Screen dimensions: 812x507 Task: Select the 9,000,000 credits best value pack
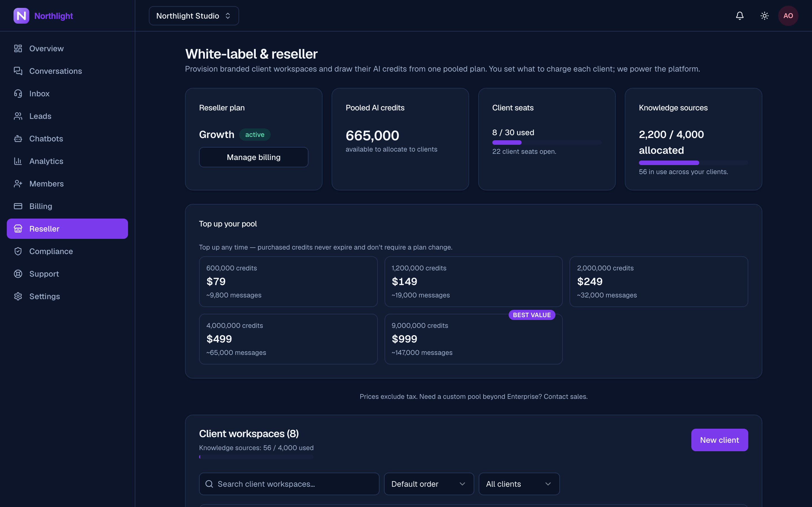pos(473,339)
